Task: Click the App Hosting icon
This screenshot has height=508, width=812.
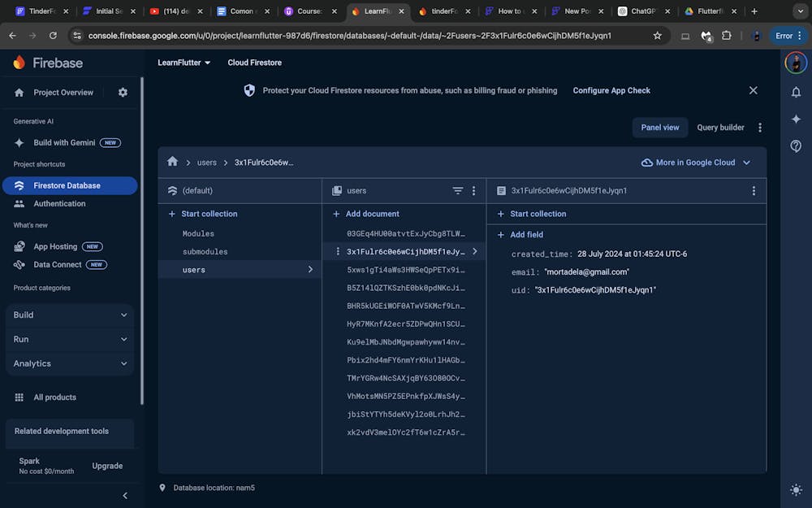Action: click(x=19, y=246)
